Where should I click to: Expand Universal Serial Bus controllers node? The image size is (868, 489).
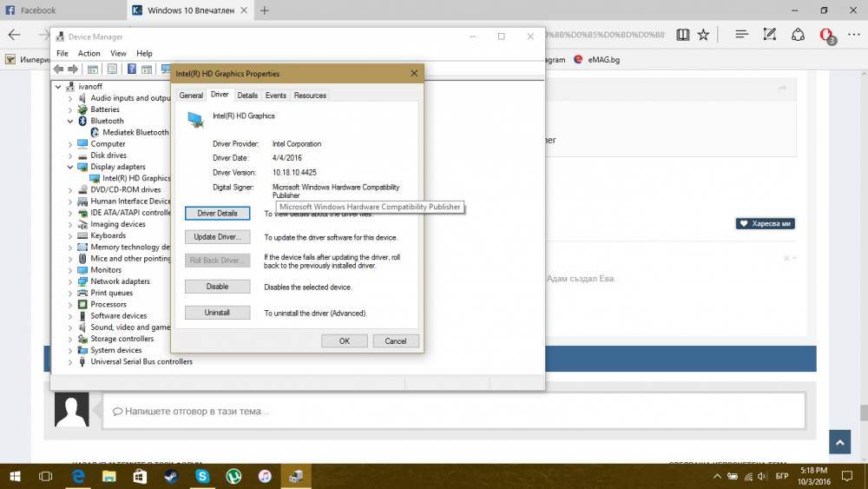pyautogui.click(x=70, y=362)
